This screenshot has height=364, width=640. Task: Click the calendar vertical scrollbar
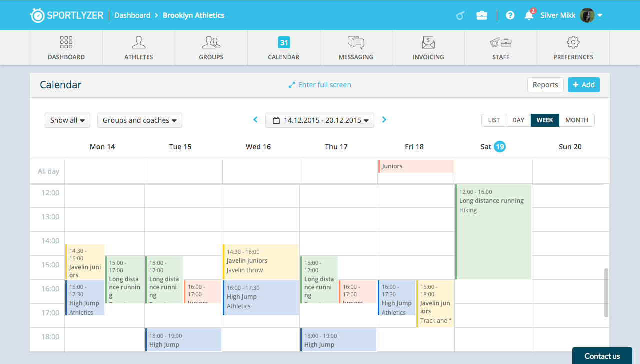point(606,293)
